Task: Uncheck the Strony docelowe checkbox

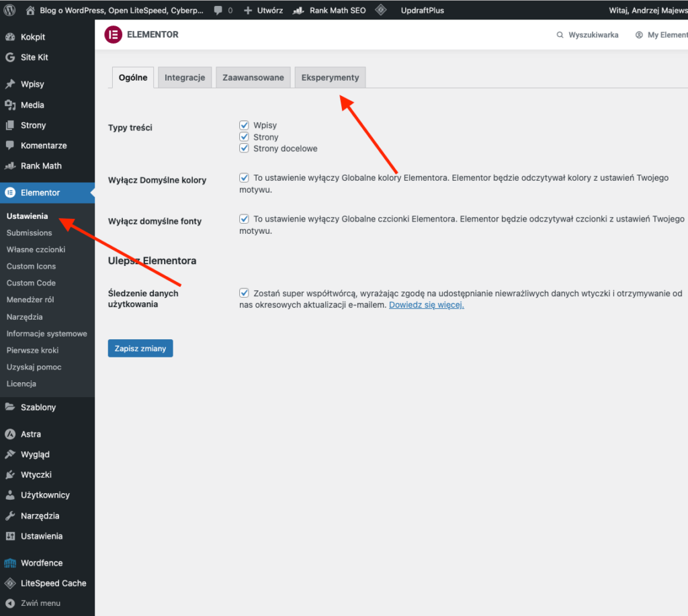Action: pyautogui.click(x=244, y=148)
